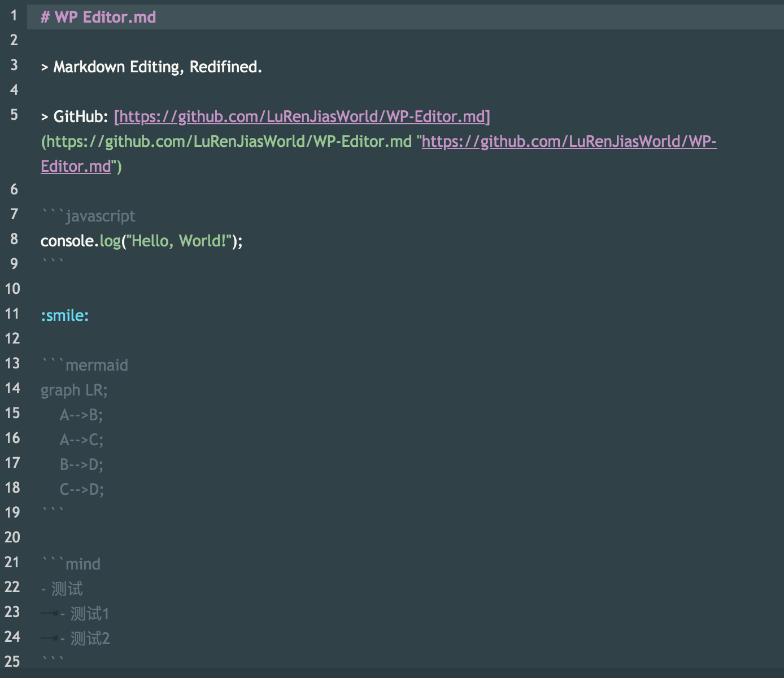
Task: Click the ':smile:' emoji code
Action: coord(65,315)
